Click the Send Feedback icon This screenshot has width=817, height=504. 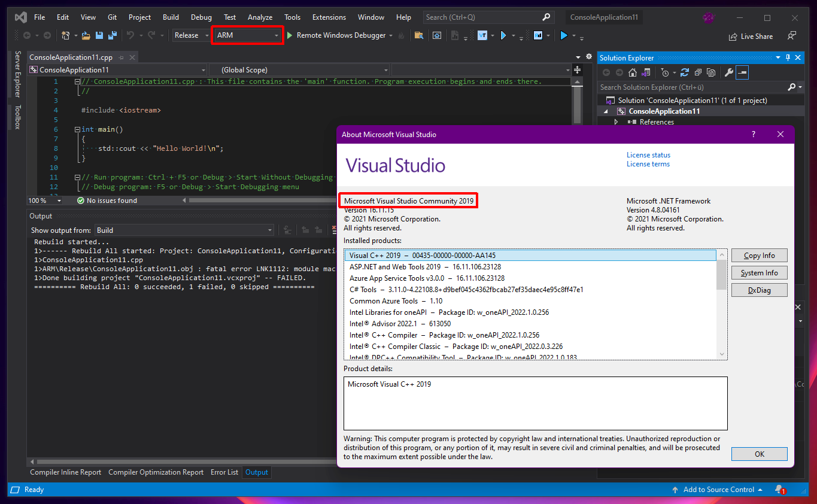point(792,36)
